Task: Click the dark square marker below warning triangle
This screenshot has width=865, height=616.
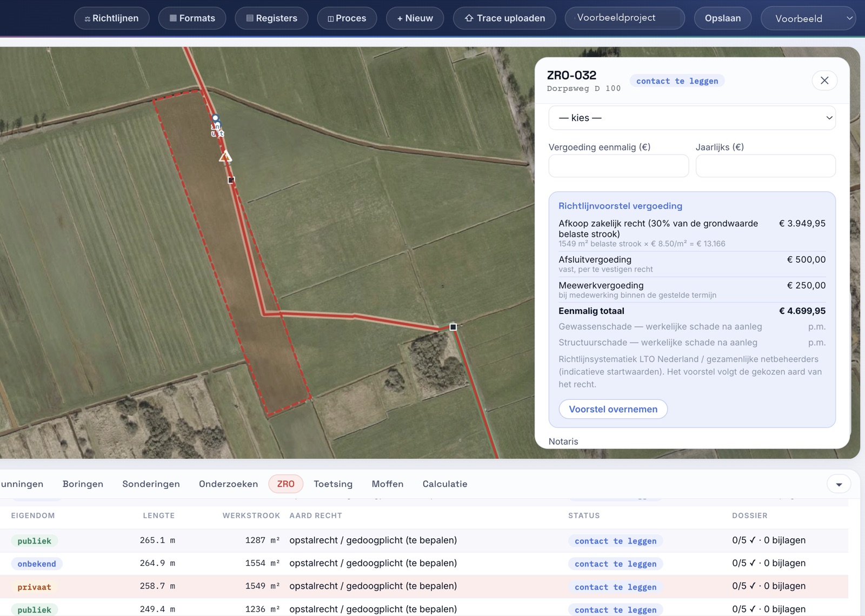Action: 231,180
